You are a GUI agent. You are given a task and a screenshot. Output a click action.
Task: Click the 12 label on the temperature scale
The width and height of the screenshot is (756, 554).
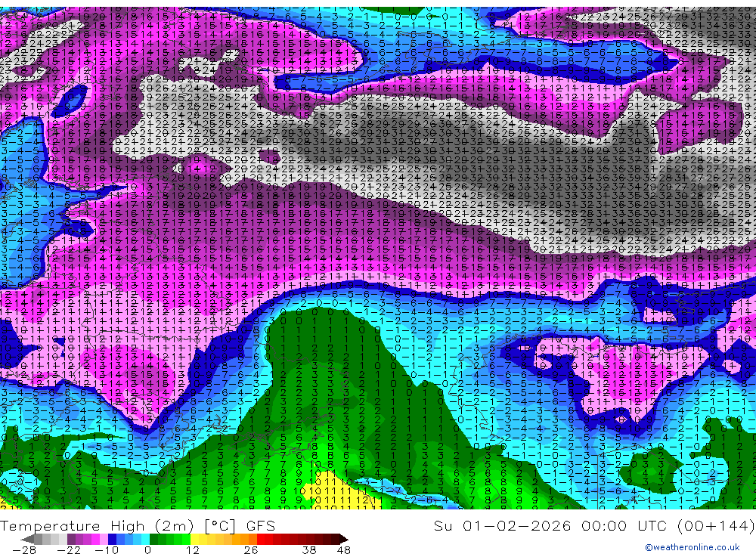click(x=192, y=549)
